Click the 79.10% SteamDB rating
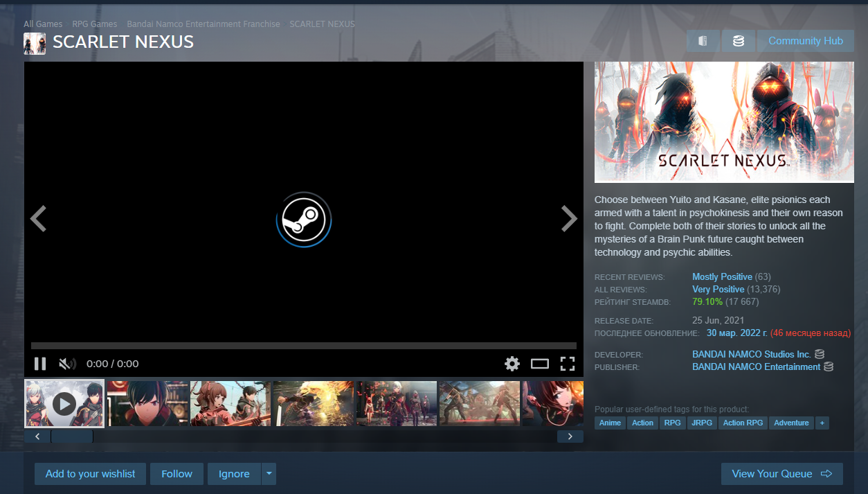This screenshot has height=494, width=868. pyautogui.click(x=707, y=301)
